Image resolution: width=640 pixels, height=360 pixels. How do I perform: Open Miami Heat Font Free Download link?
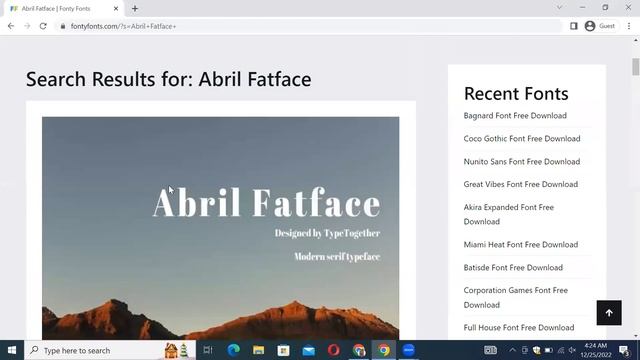pos(521,244)
